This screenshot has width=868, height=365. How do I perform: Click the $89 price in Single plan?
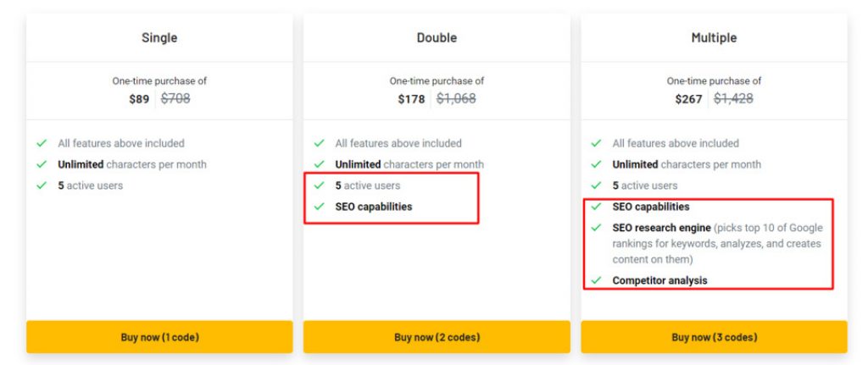(139, 99)
